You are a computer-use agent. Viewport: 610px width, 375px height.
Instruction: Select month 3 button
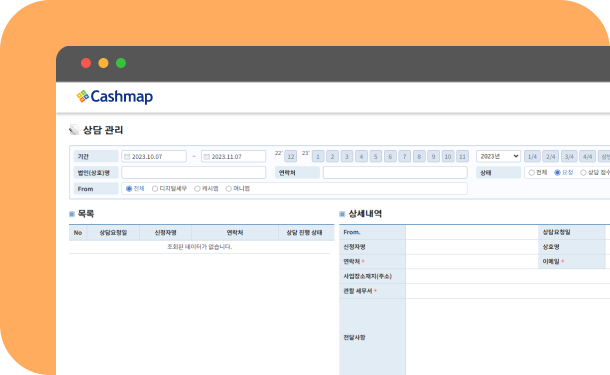point(347,156)
